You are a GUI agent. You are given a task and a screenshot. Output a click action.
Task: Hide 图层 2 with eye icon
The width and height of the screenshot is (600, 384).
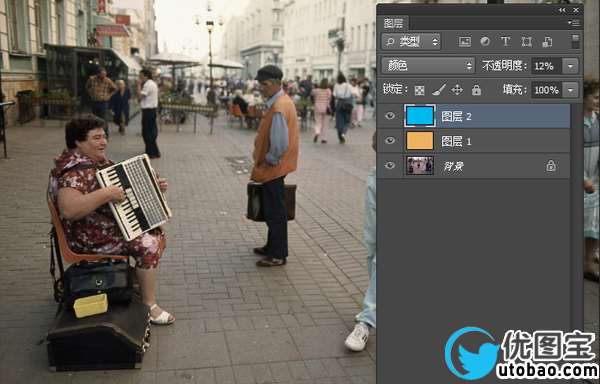[x=390, y=116]
